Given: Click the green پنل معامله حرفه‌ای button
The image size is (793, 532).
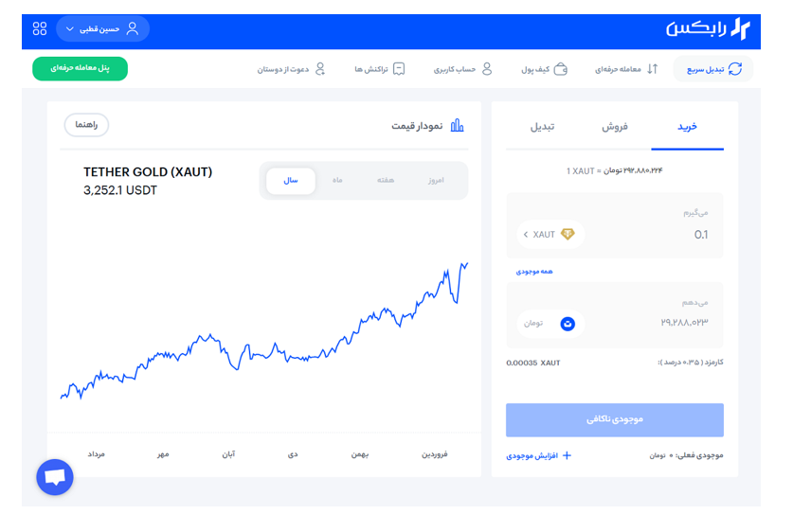Looking at the screenshot, I should click(x=80, y=69).
